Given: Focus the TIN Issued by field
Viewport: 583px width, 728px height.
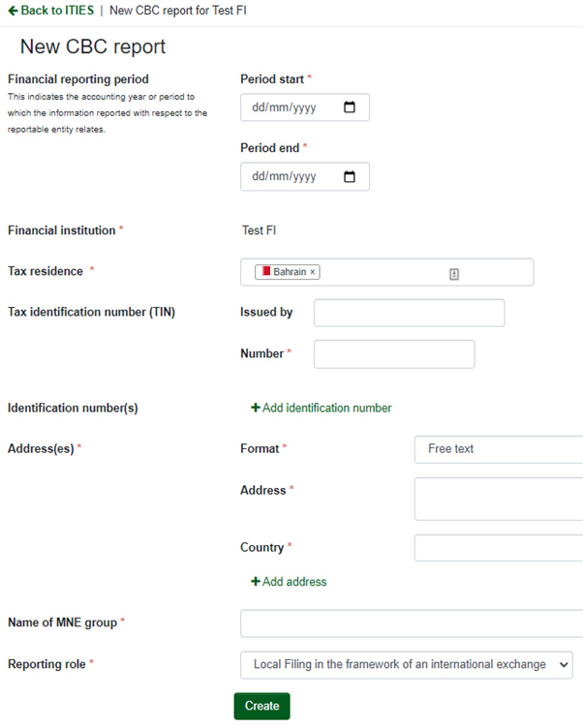Looking at the screenshot, I should pyautogui.click(x=410, y=313).
